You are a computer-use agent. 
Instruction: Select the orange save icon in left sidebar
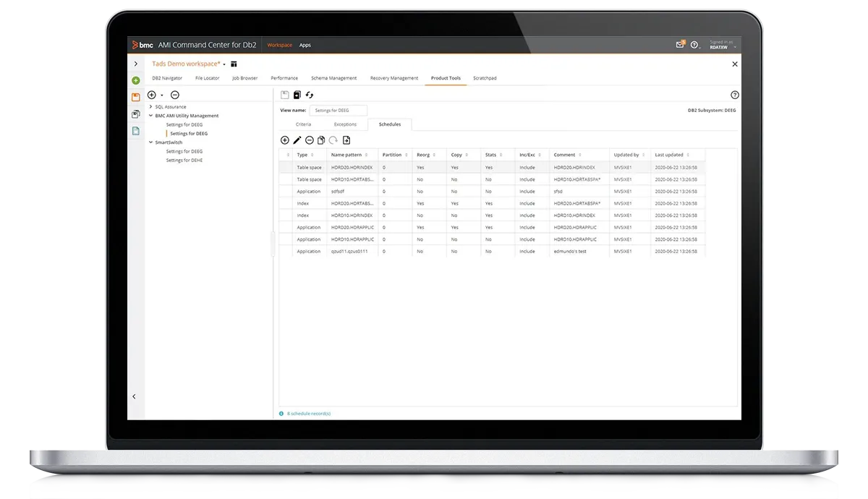pos(136,97)
